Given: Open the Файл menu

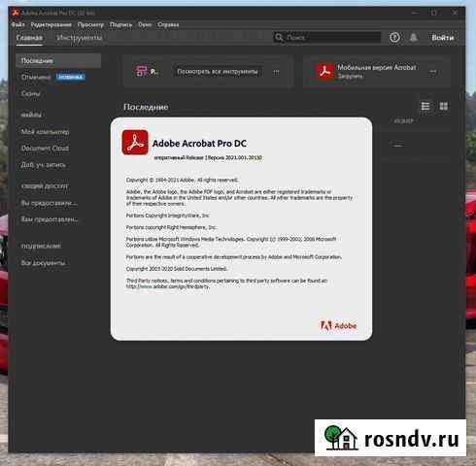Looking at the screenshot, I should [x=17, y=24].
